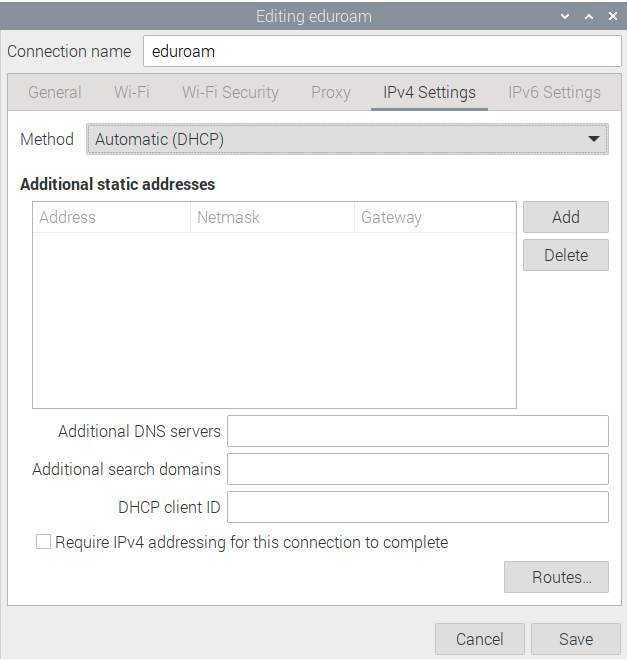Focus the Connection name field
This screenshot has height=661, width=627.
coord(382,51)
